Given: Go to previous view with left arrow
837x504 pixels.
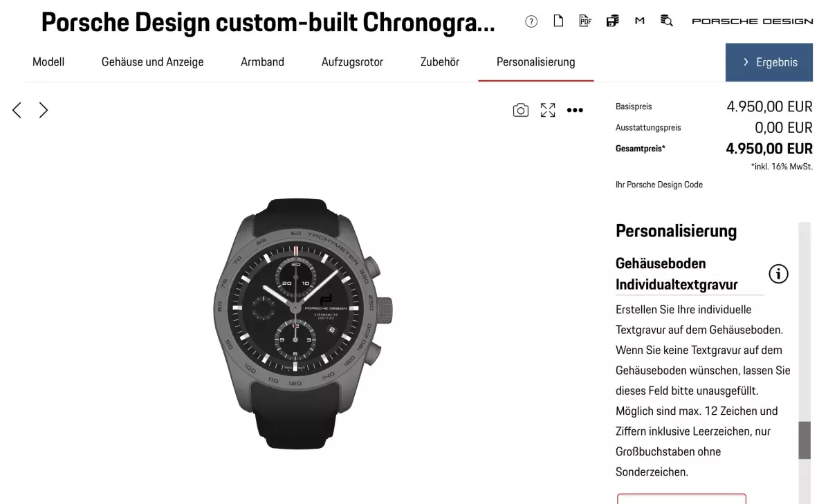Looking at the screenshot, I should tap(17, 110).
